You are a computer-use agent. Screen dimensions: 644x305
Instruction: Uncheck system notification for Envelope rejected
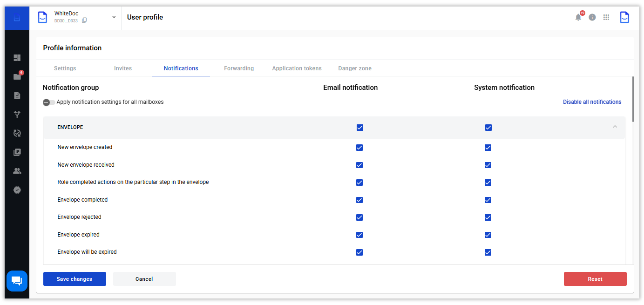tap(488, 217)
